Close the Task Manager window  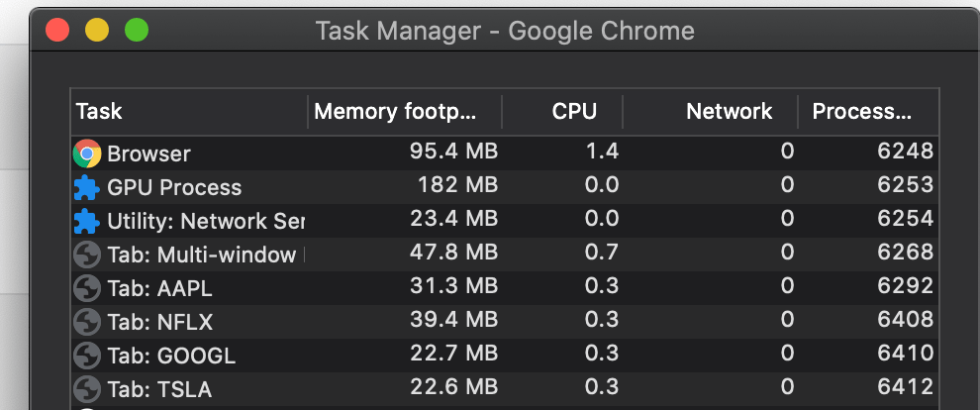pyautogui.click(x=57, y=30)
